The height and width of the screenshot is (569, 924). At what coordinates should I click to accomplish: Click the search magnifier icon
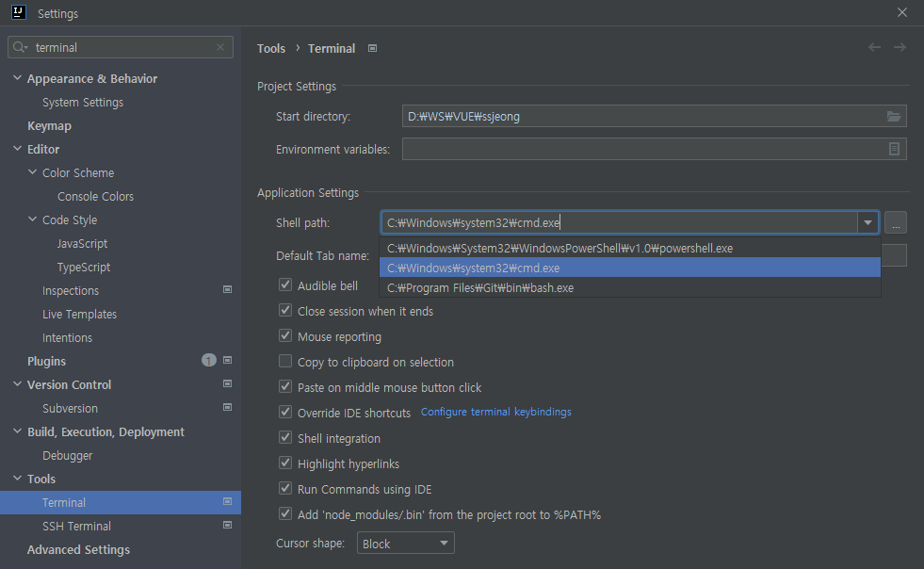[x=20, y=47]
